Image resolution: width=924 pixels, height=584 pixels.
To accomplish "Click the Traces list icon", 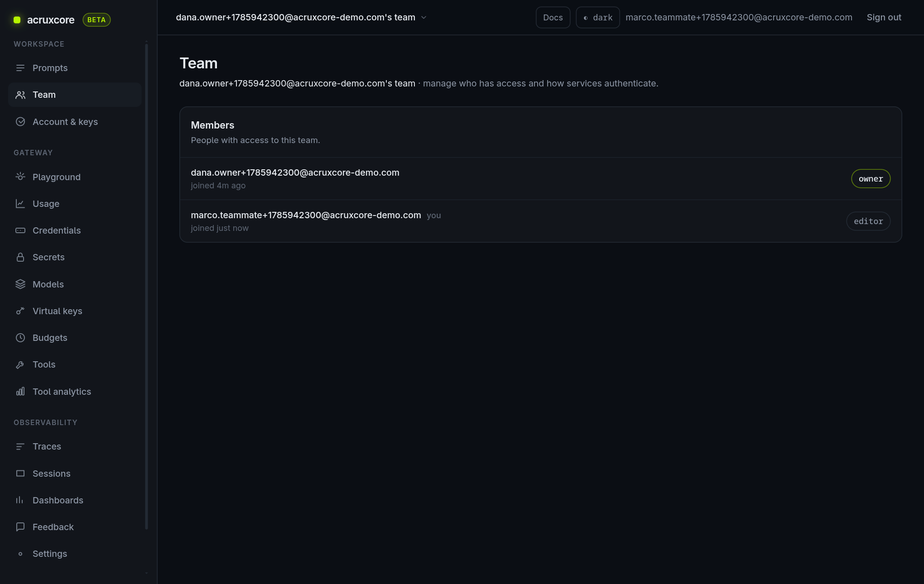I will tap(20, 446).
